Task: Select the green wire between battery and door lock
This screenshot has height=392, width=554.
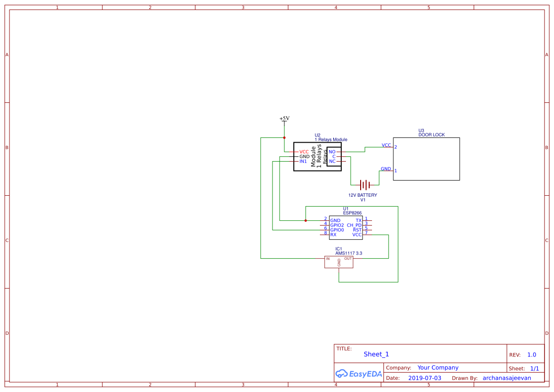Action: [x=379, y=179]
